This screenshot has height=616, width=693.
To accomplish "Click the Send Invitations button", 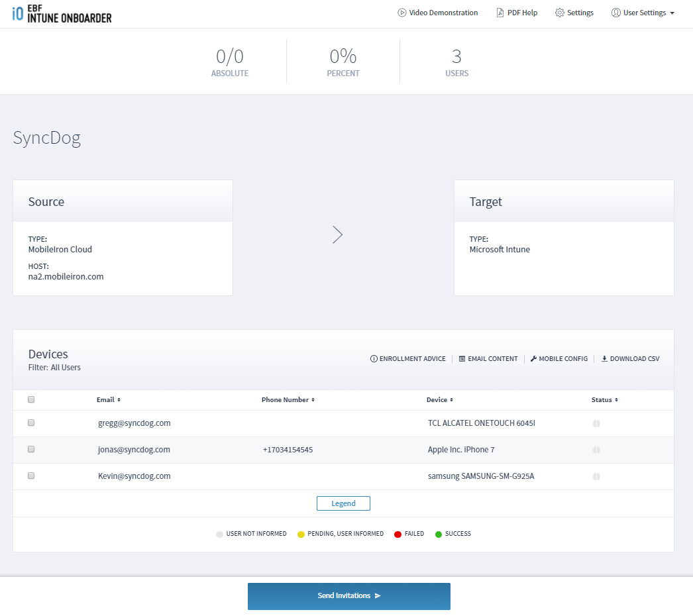I will [349, 596].
